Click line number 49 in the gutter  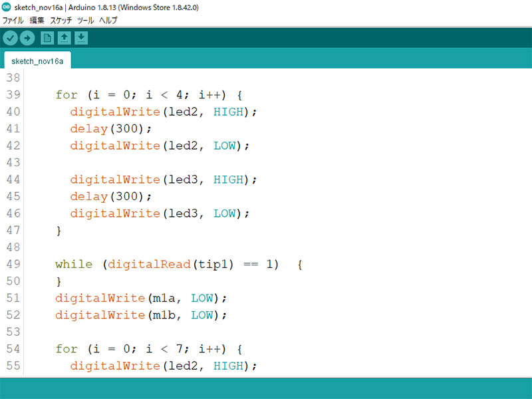13,265
